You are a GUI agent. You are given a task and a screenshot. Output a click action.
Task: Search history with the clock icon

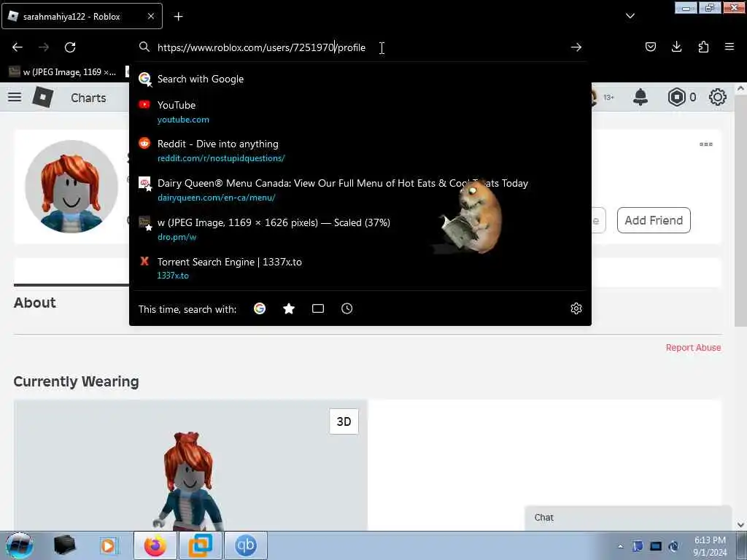click(347, 308)
